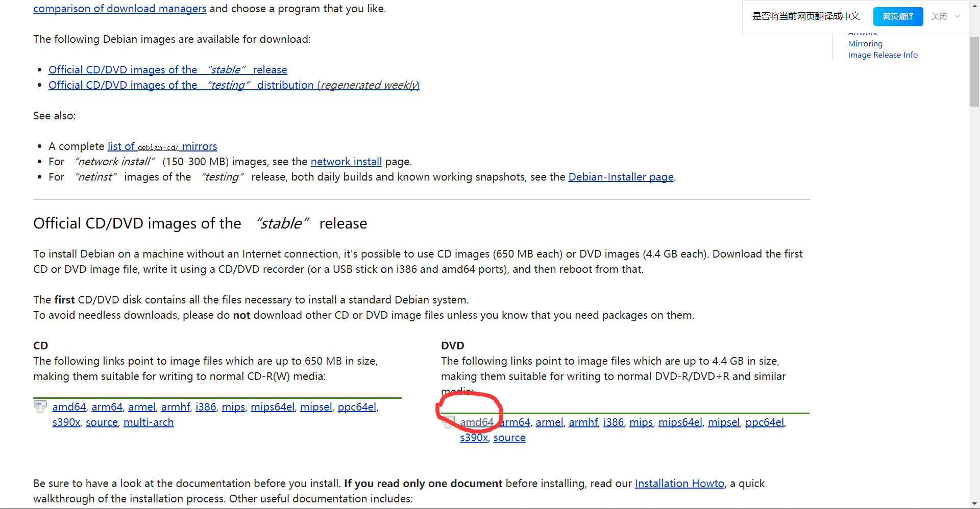This screenshot has width=980, height=509.
Task: Expand the translate popup dropdown chevron
Action: tap(958, 16)
